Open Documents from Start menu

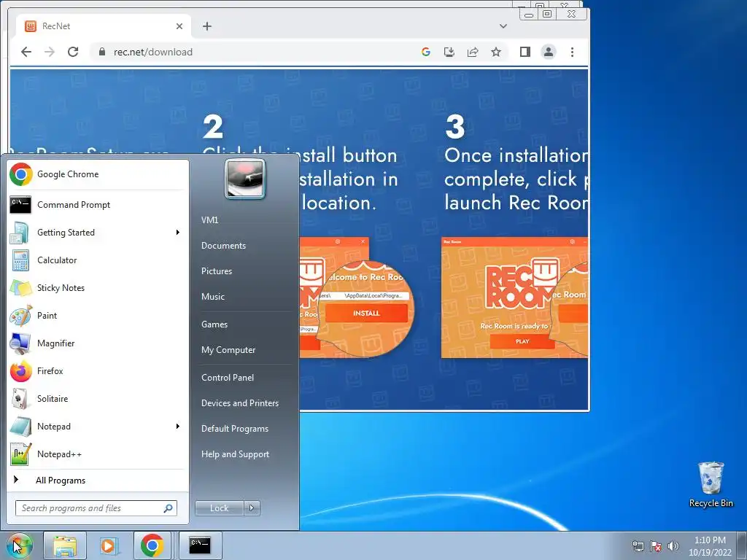click(223, 246)
